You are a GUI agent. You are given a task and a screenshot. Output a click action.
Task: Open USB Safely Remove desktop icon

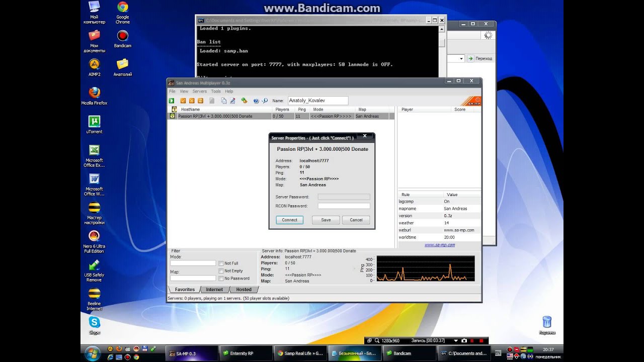click(x=94, y=270)
